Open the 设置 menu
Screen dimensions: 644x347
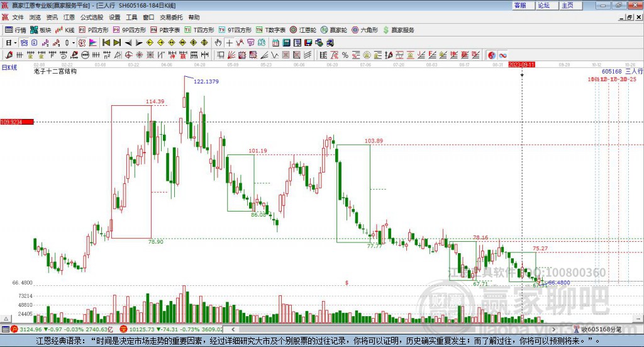tap(114, 17)
